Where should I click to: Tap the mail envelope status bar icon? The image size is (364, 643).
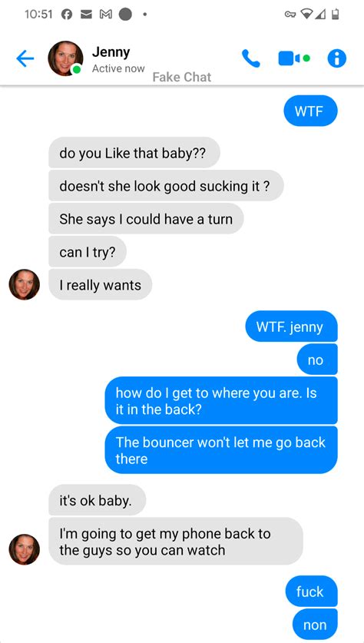click(x=86, y=15)
